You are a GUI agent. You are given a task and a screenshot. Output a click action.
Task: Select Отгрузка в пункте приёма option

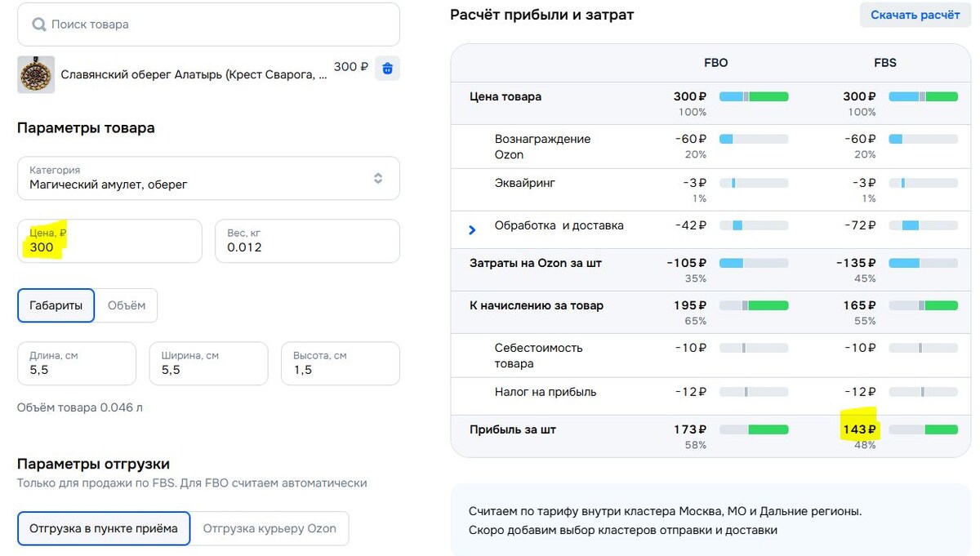pos(104,528)
